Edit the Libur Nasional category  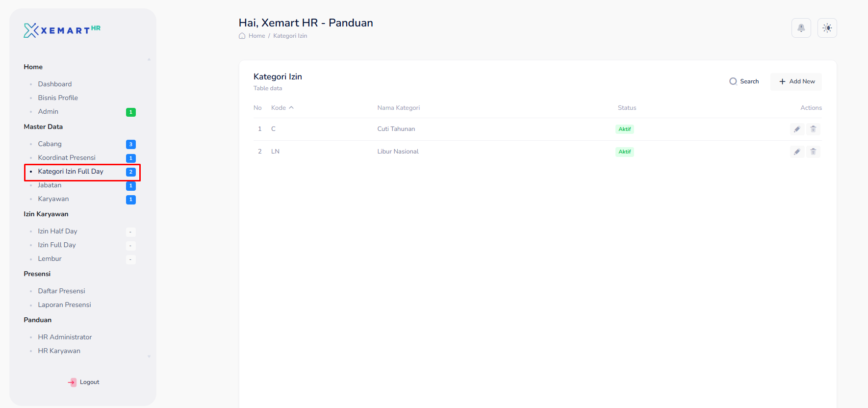pyautogui.click(x=797, y=152)
